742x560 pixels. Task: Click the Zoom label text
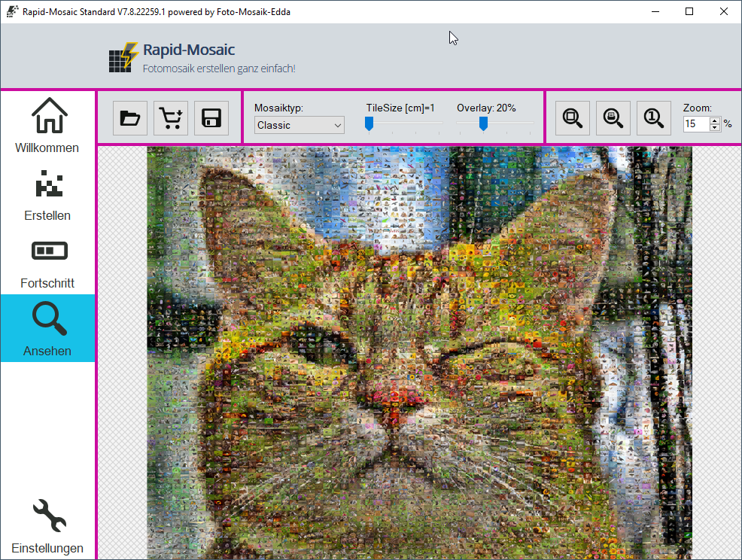point(697,108)
